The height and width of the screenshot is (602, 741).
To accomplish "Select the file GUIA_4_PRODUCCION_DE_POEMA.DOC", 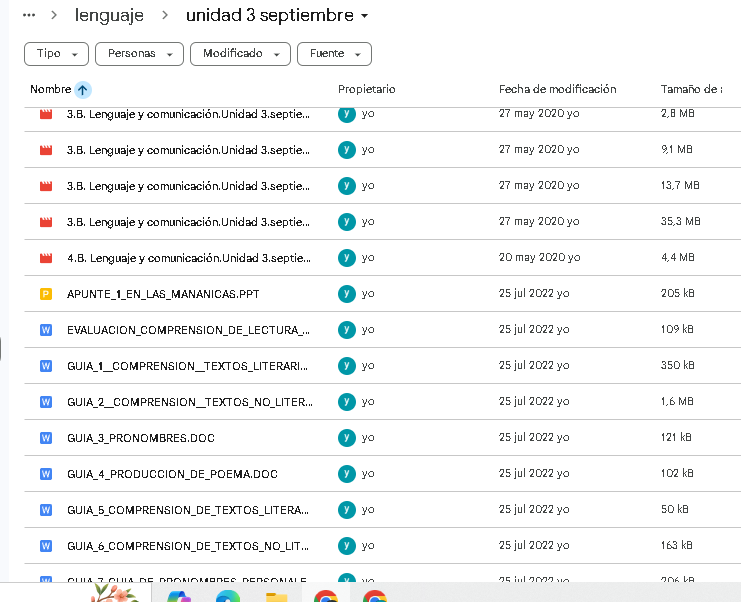I will click(172, 473).
